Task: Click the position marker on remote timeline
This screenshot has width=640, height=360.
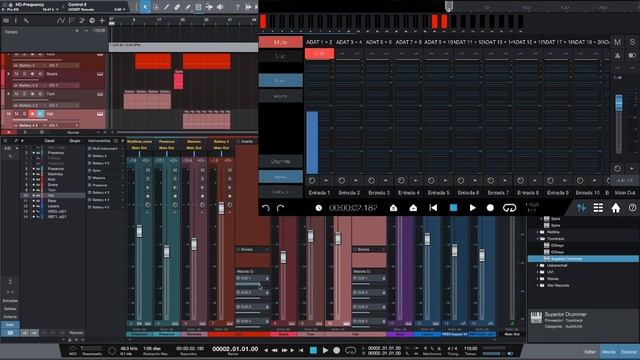Action: 449,6
